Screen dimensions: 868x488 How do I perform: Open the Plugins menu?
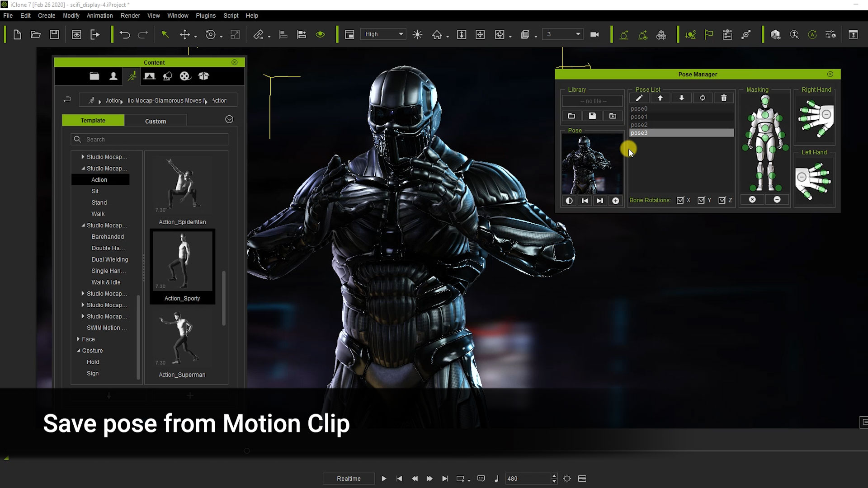click(x=205, y=15)
